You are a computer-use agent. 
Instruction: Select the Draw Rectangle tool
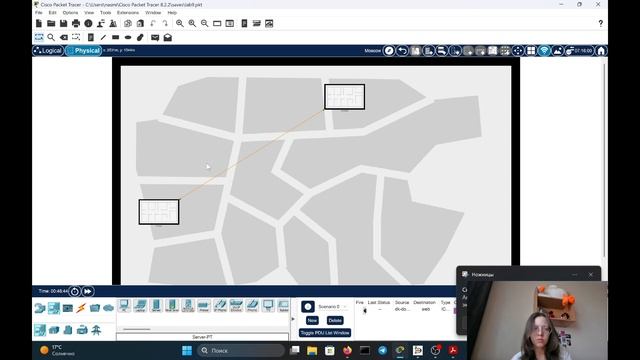coord(116,38)
